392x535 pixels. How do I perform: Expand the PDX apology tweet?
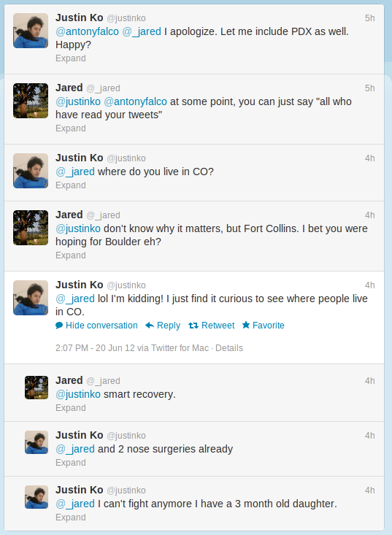coord(71,58)
